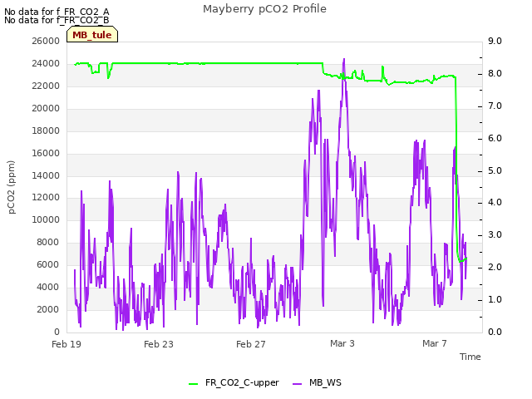Viewport: 532px width, 399px height.
Task: Click the 12000 y-axis tick label
Action: click(46, 197)
